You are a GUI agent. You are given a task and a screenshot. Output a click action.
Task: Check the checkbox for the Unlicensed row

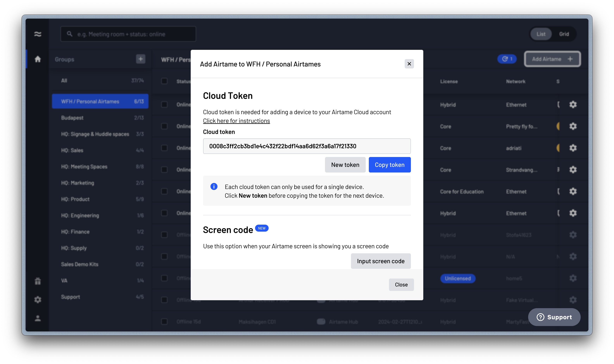pyautogui.click(x=164, y=278)
